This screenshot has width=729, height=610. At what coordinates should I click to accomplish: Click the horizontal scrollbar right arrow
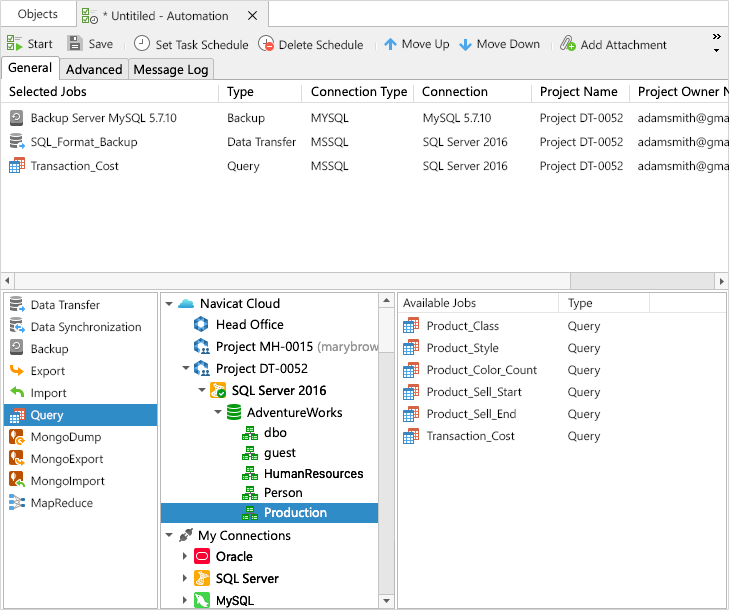pyautogui.click(x=721, y=281)
